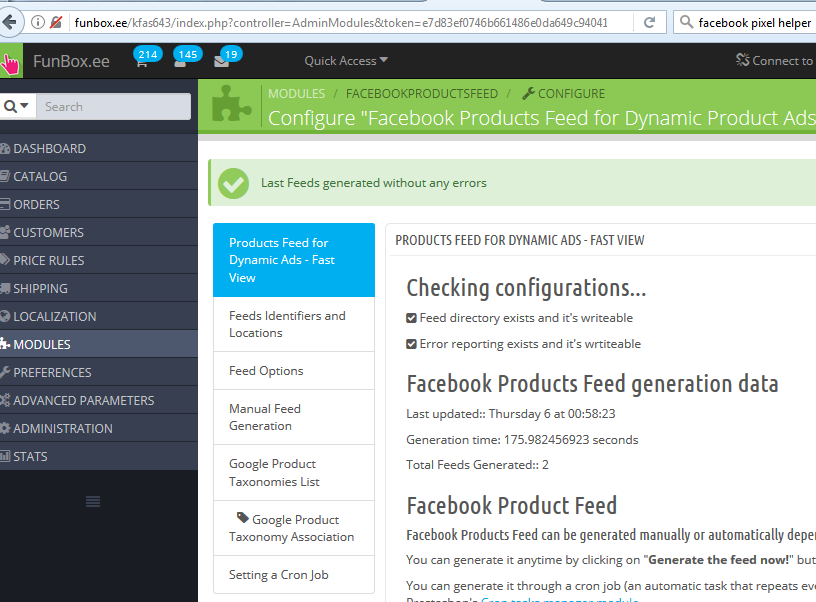Viewport: 816px width, 602px height.
Task: Open the PREFERENCES menu
Action: pyautogui.click(x=99, y=372)
